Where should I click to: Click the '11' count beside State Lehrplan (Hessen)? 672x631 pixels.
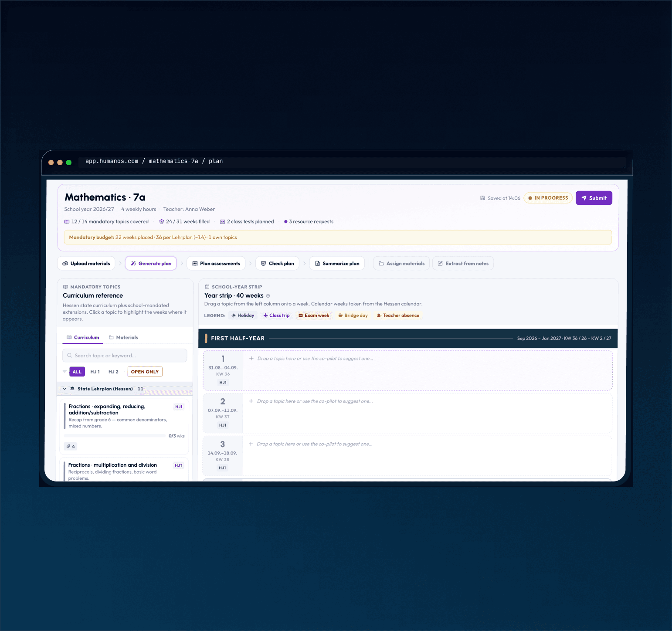point(140,389)
